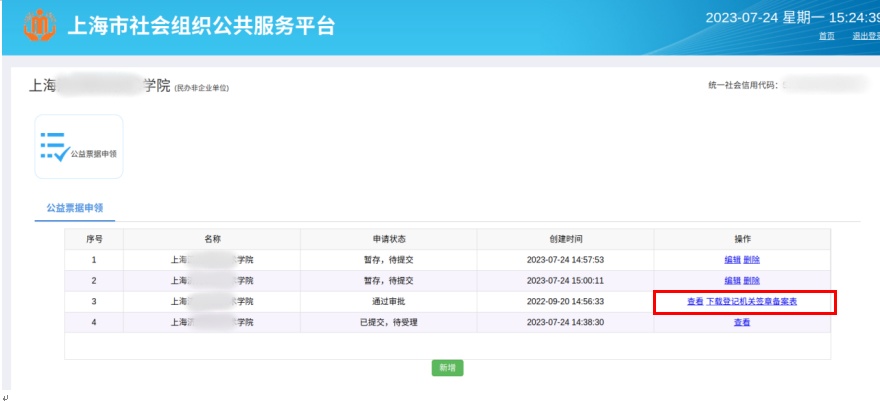Click the 操作 column header
This screenshot has width=880, height=402.
[x=742, y=239]
